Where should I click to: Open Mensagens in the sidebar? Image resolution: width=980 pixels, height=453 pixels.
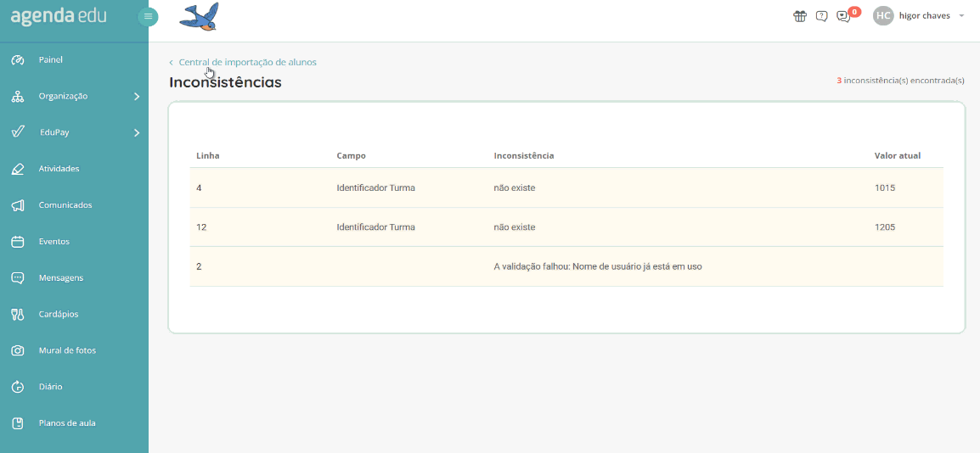click(x=60, y=278)
